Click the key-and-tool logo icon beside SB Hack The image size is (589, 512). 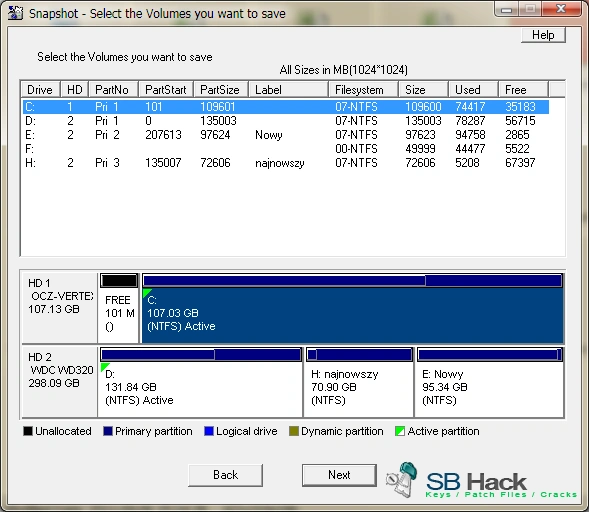[x=402, y=479]
